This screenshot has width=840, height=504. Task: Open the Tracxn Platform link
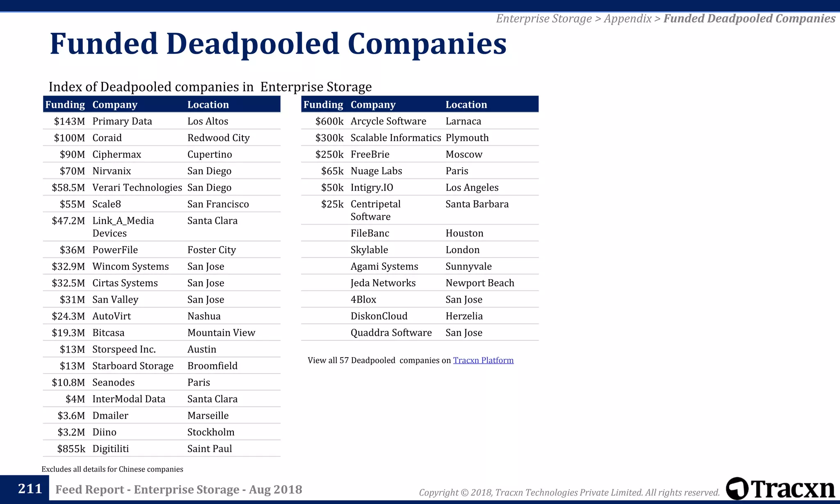click(x=483, y=360)
